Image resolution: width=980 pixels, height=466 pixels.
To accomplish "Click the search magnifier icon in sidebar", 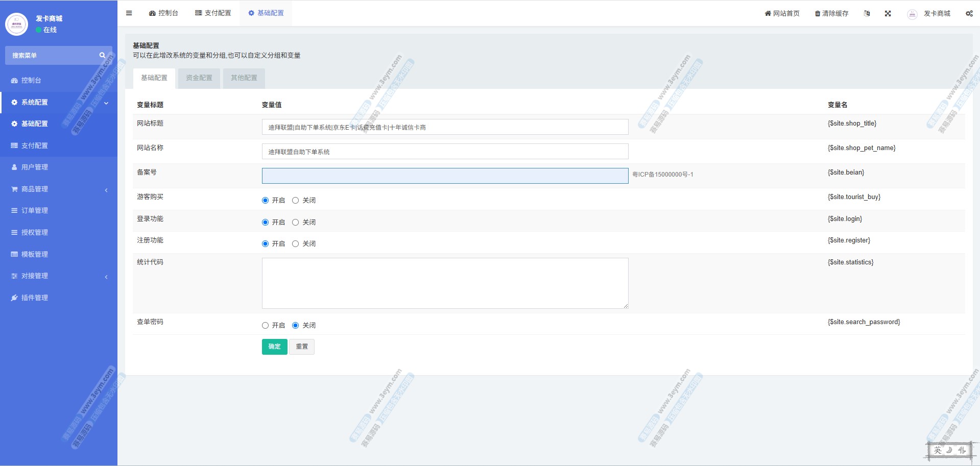I will point(102,55).
